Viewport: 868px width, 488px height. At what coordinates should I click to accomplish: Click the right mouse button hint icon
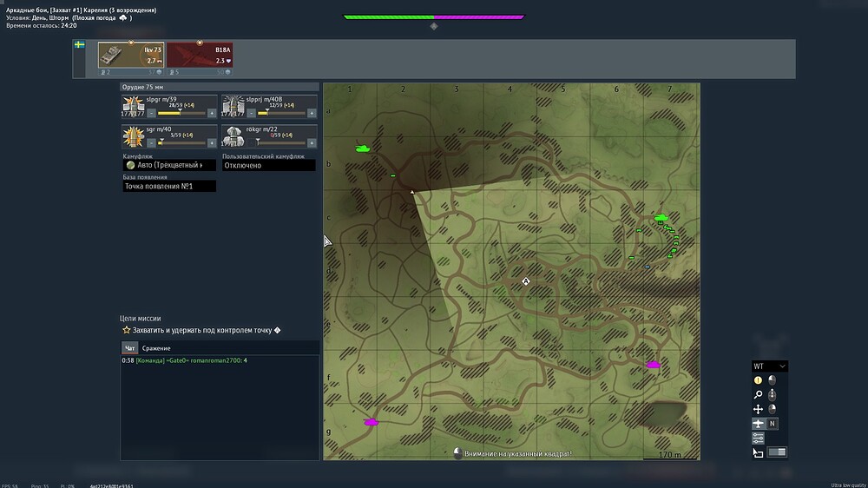point(773,409)
